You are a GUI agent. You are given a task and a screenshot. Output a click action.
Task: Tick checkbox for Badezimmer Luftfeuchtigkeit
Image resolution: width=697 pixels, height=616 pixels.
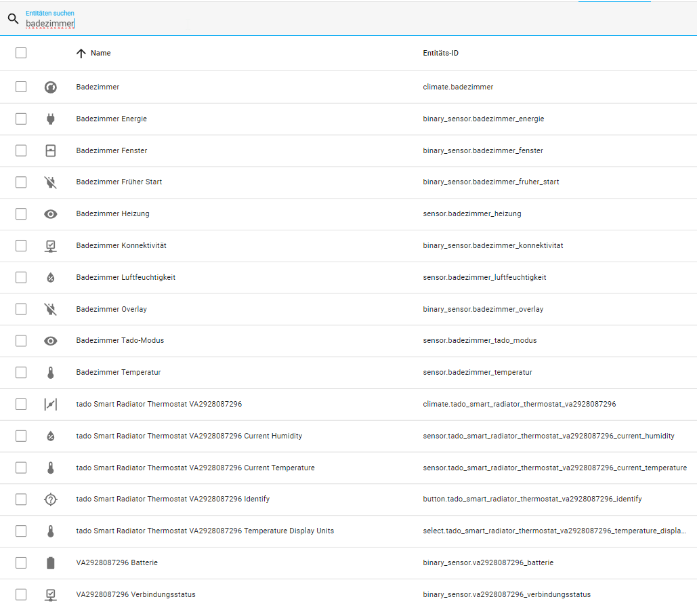tap(21, 278)
